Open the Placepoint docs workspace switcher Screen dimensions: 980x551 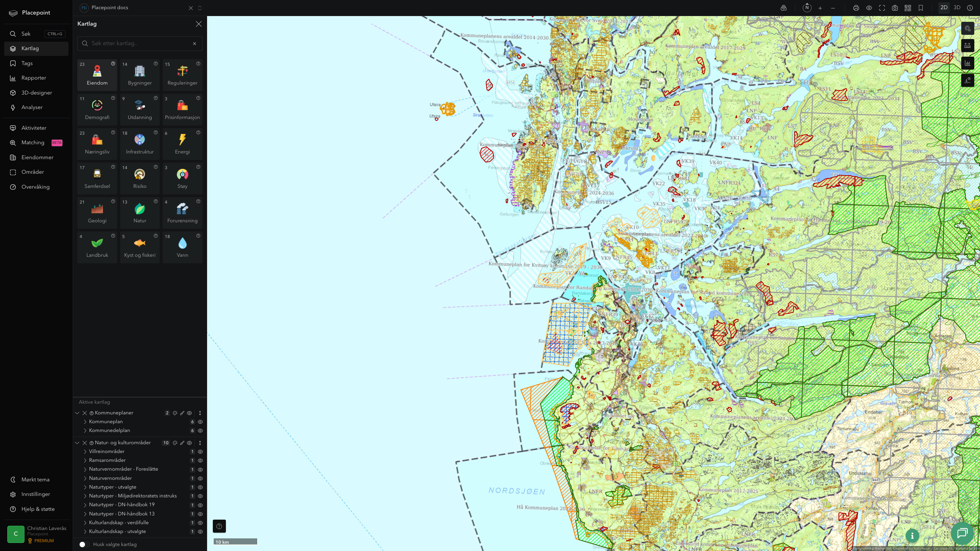pyautogui.click(x=199, y=8)
